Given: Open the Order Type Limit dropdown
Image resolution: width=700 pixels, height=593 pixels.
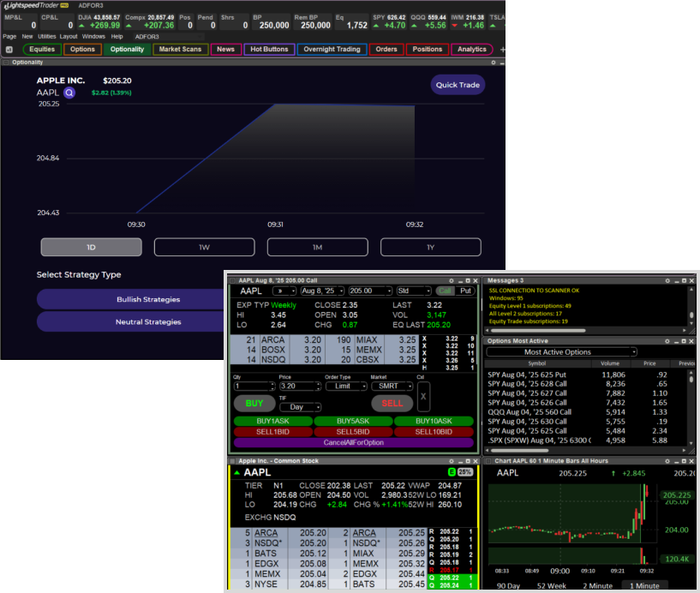Looking at the screenshot, I should (x=345, y=386).
